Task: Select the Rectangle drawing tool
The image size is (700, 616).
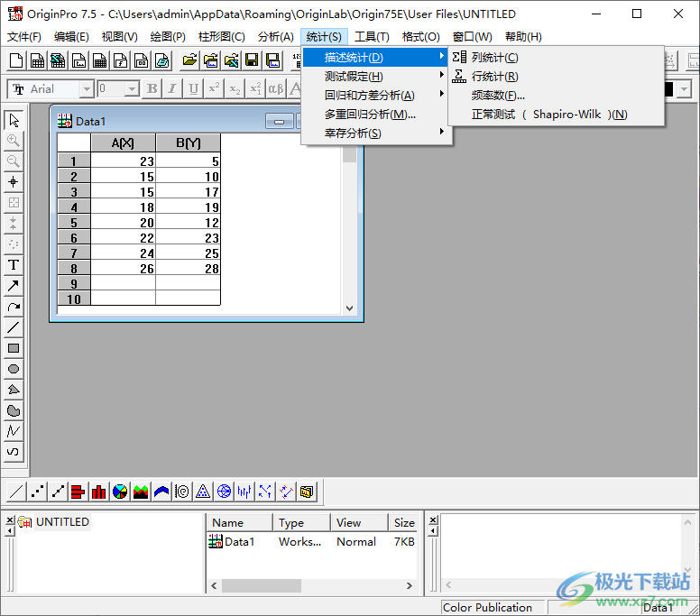Action: click(14, 348)
